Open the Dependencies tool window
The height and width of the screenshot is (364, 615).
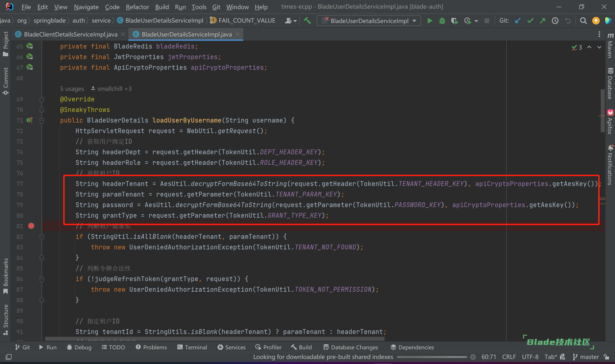pyautogui.click(x=412, y=347)
